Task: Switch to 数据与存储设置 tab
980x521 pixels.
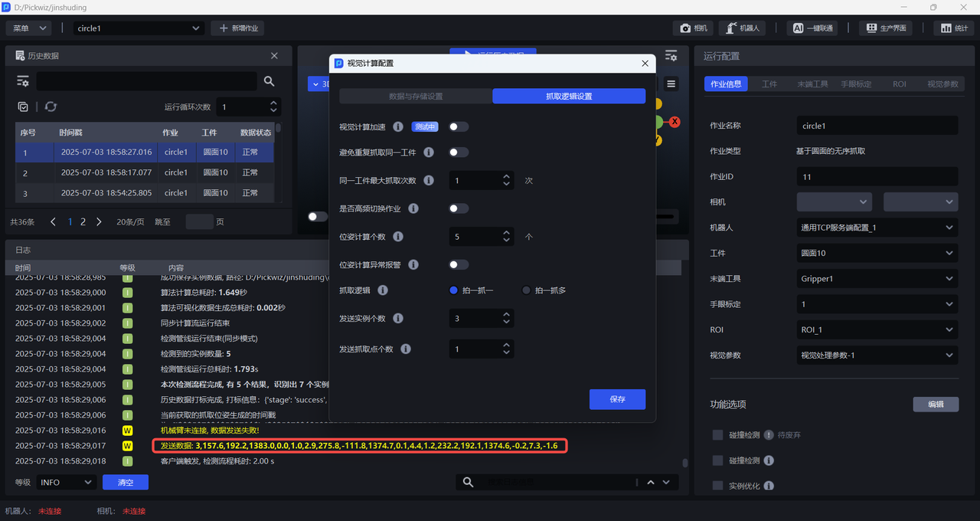Action: 415,97
